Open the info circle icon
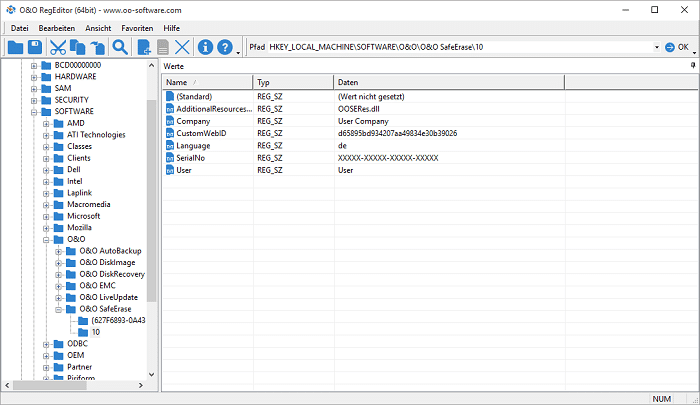The image size is (700, 405). click(x=205, y=47)
